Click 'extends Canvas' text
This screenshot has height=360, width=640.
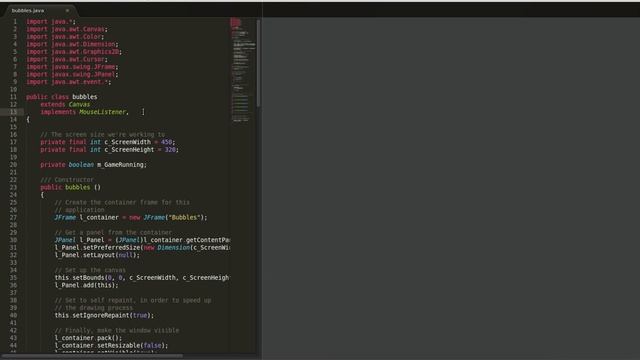(65, 104)
